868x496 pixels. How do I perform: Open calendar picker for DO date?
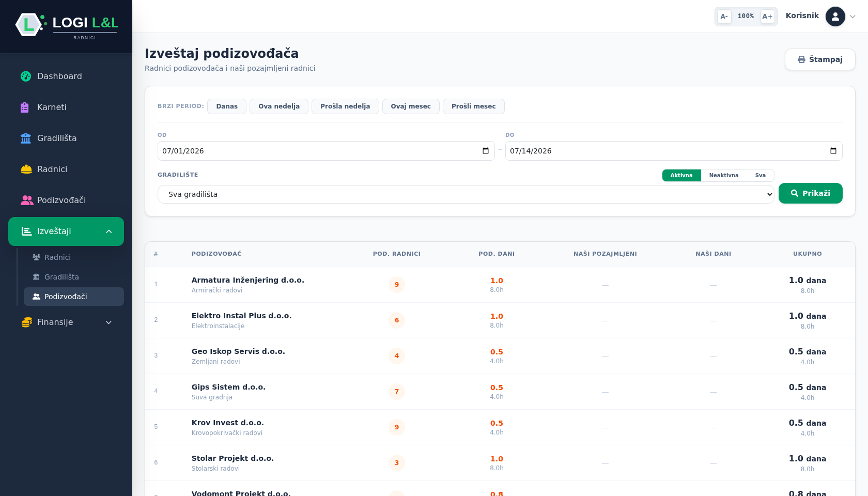833,151
